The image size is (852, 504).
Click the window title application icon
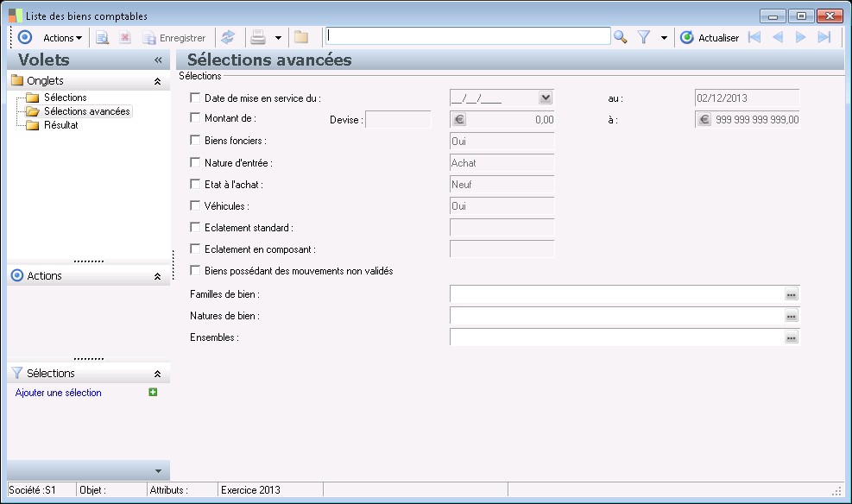click(16, 16)
